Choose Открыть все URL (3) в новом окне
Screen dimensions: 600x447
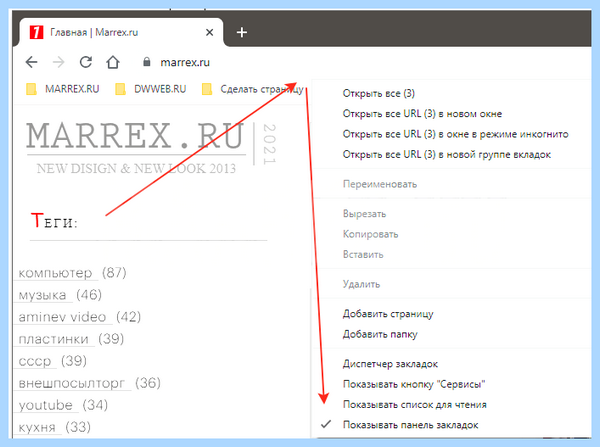[422, 114]
